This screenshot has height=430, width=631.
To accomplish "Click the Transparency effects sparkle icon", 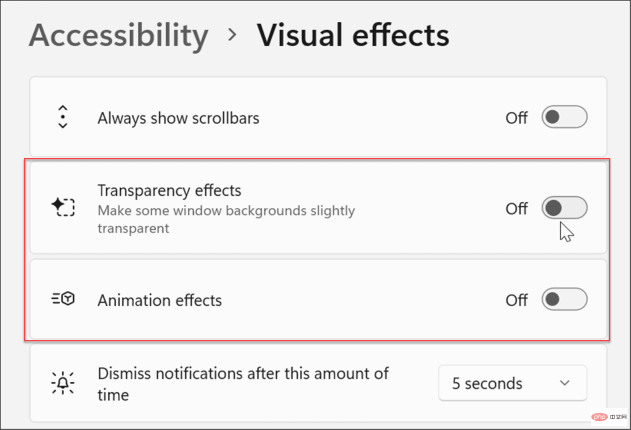I will 63,207.
